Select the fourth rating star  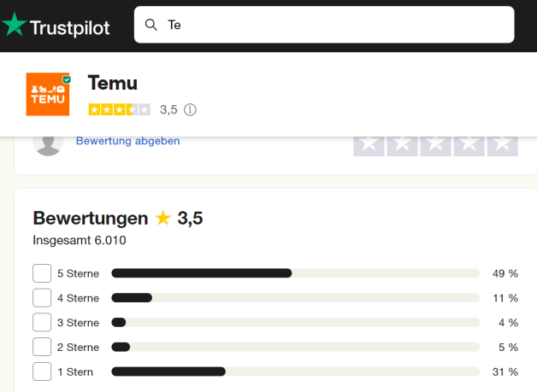pos(469,143)
